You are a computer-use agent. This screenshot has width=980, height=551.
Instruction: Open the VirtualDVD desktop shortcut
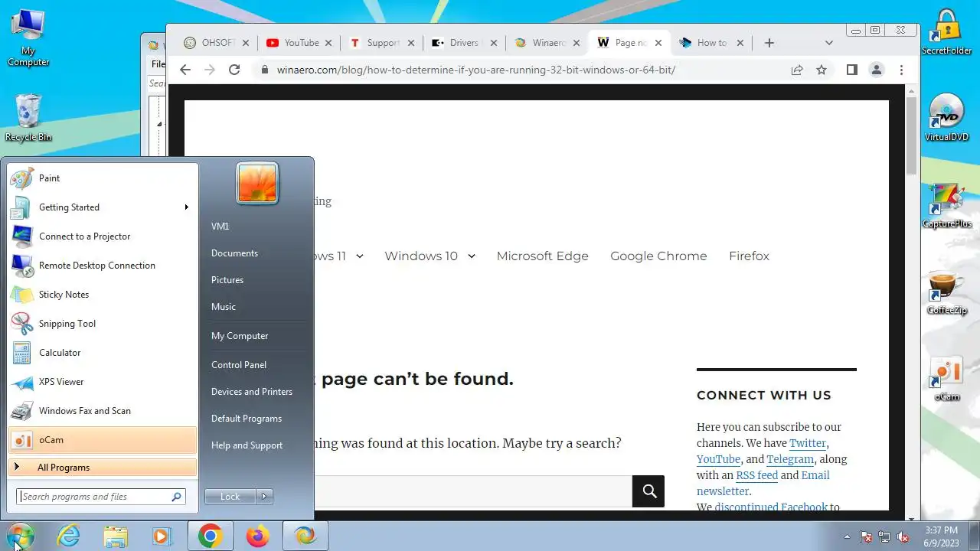click(x=947, y=119)
